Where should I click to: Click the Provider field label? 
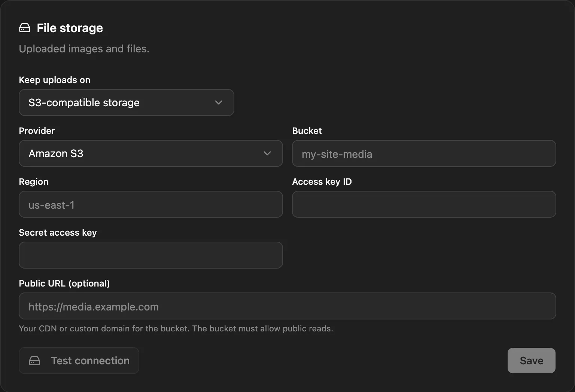point(37,131)
